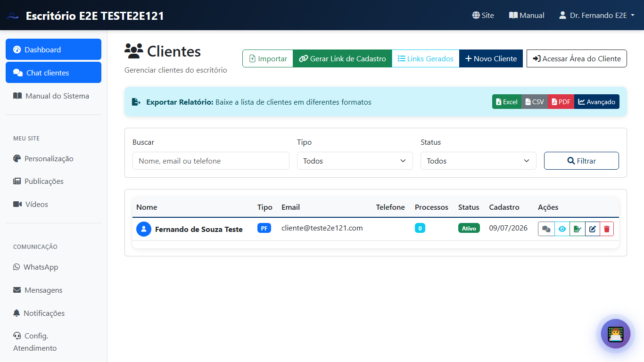Click the Processos column header
The height and width of the screenshot is (362, 644).
point(431,207)
